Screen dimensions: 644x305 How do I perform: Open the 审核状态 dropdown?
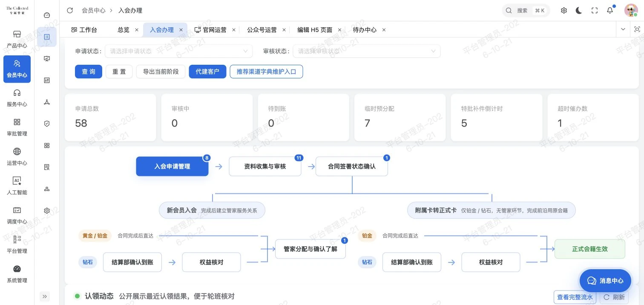(367, 51)
